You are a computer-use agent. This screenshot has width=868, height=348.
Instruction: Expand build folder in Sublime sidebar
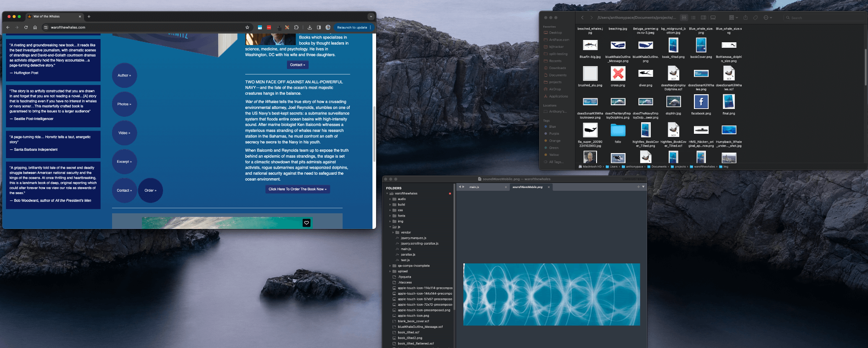tap(390, 205)
